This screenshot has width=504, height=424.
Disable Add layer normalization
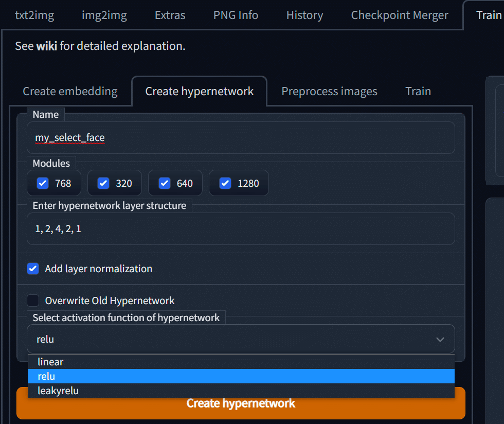33,269
